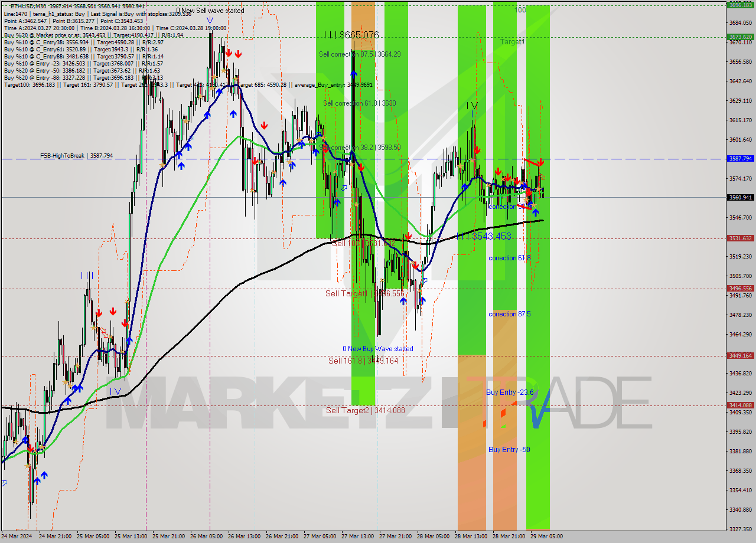Click 'Sell correction 87.5 | 3664.29' label
This screenshot has width=756, height=543.
[360, 54]
